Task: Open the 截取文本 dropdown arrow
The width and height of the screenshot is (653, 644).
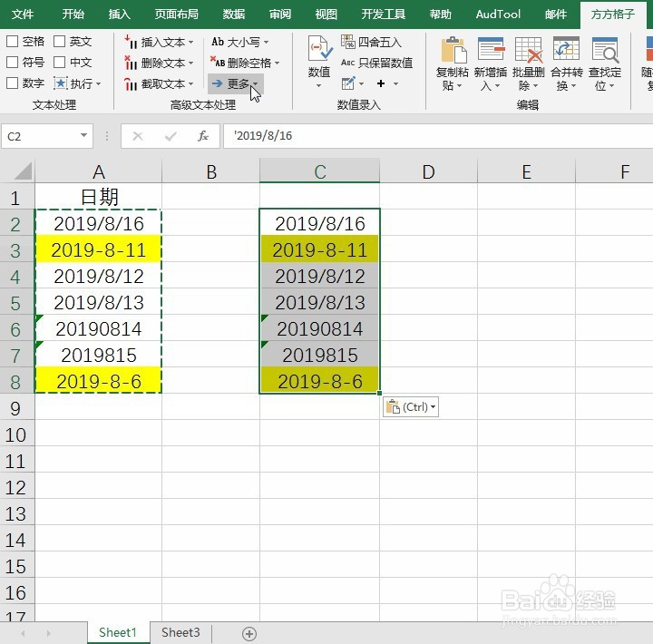Action: [x=190, y=83]
